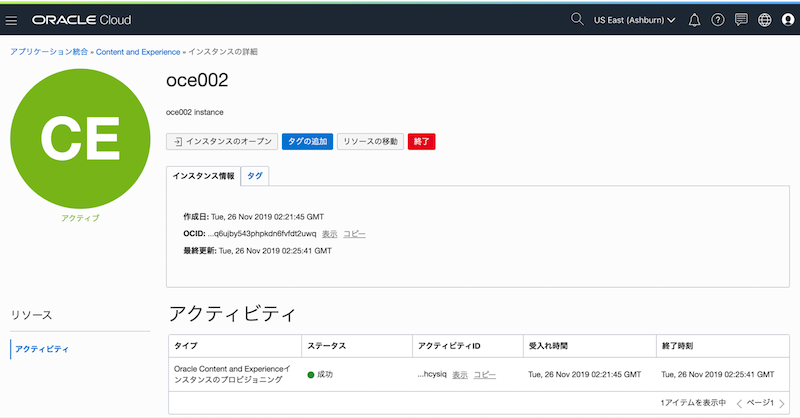Open the help question mark icon

click(x=718, y=20)
